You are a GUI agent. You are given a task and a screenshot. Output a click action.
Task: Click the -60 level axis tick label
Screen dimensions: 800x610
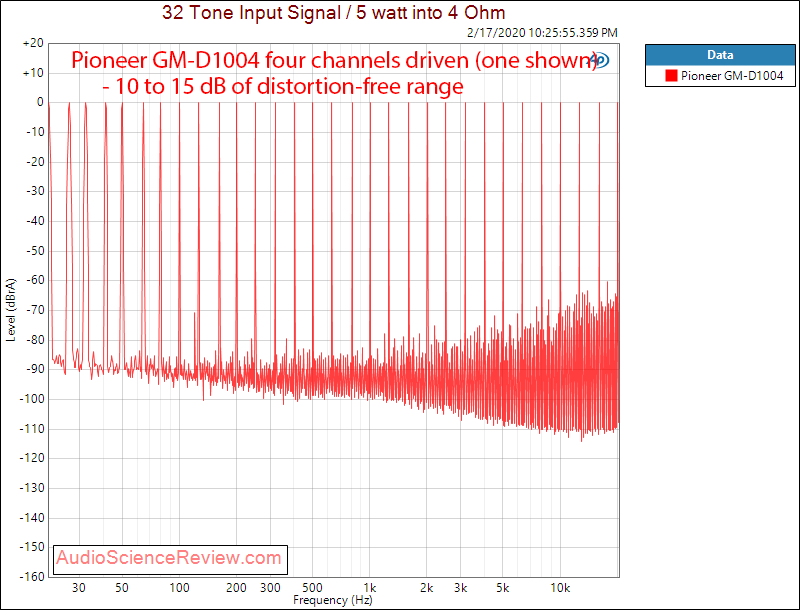(35, 280)
